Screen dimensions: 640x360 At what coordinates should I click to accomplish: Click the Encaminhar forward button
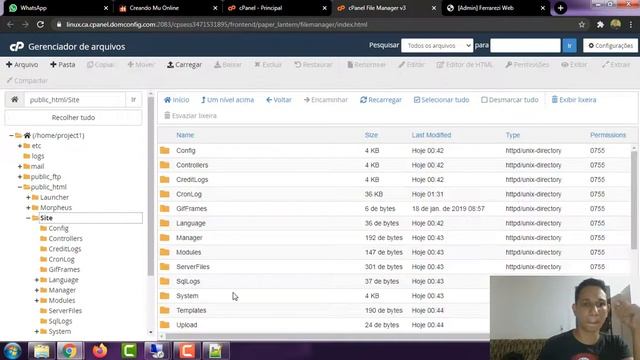[326, 100]
